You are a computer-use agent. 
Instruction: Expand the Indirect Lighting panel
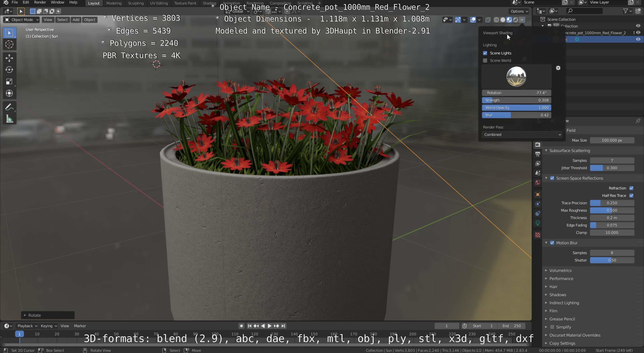click(564, 303)
